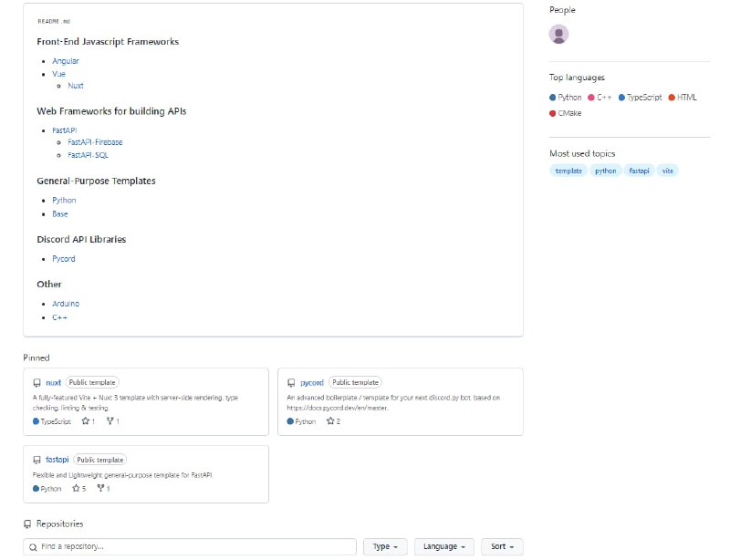Click the search magnifier icon in repository field

pos(33,547)
